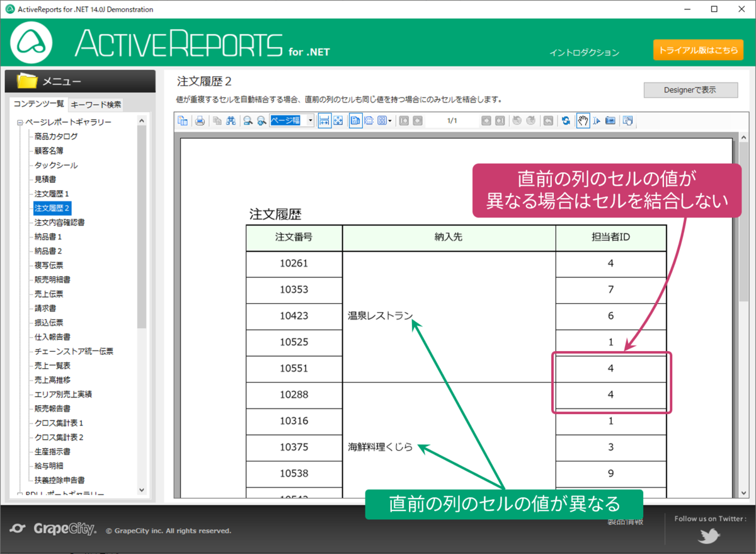The width and height of the screenshot is (756, 554).
Task: Enable Continuous page view mode
Action: (x=369, y=120)
